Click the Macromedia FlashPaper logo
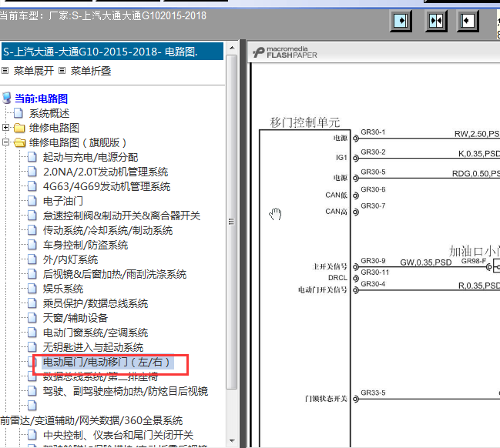This screenshot has width=500, height=448. click(x=285, y=52)
